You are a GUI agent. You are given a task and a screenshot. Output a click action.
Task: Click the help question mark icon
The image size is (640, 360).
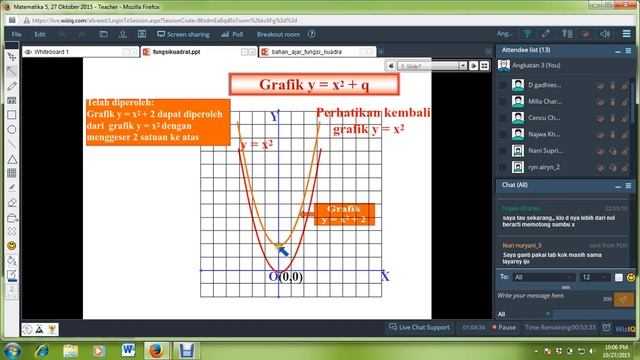pyautogui.click(x=311, y=34)
